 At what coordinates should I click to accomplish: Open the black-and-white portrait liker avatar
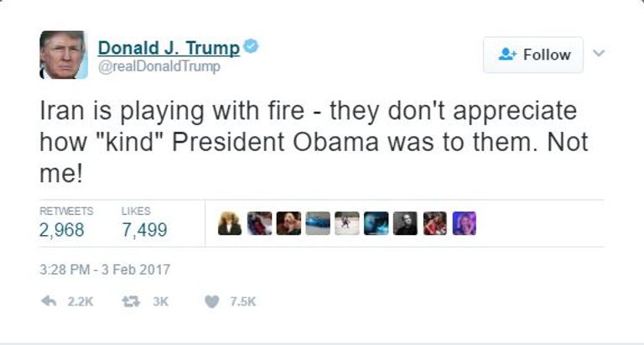405,223
